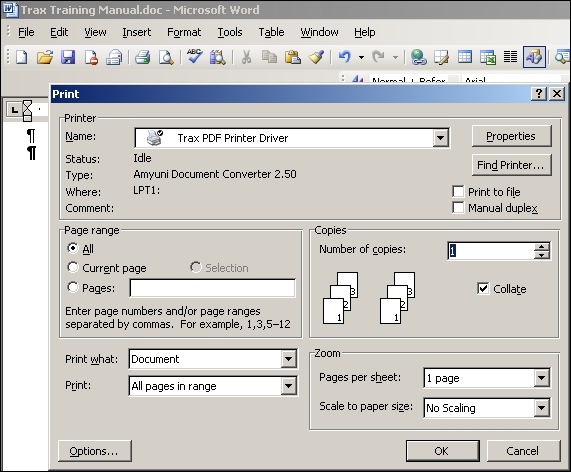Open the Format menu

coord(184,32)
